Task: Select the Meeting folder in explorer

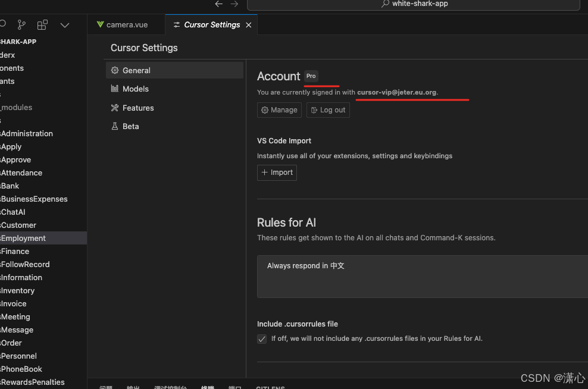Action: click(x=43, y=317)
